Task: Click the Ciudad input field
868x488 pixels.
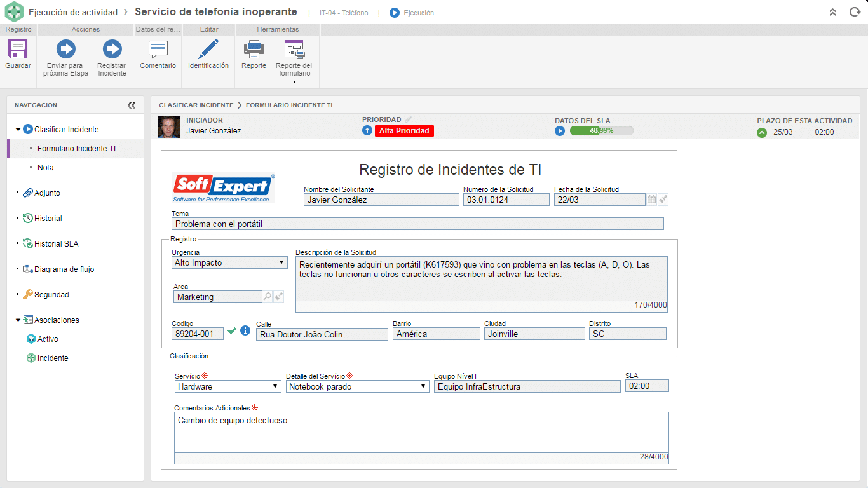Action: coord(534,334)
